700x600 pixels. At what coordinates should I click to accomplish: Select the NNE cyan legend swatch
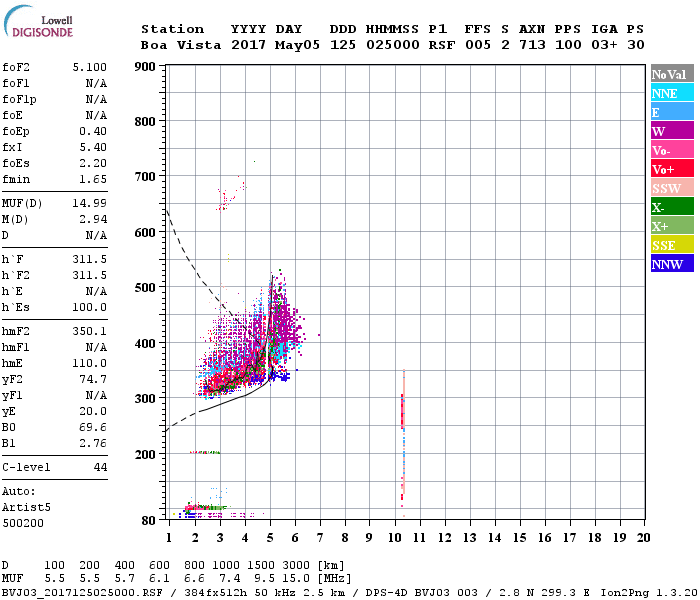[x=672, y=93]
